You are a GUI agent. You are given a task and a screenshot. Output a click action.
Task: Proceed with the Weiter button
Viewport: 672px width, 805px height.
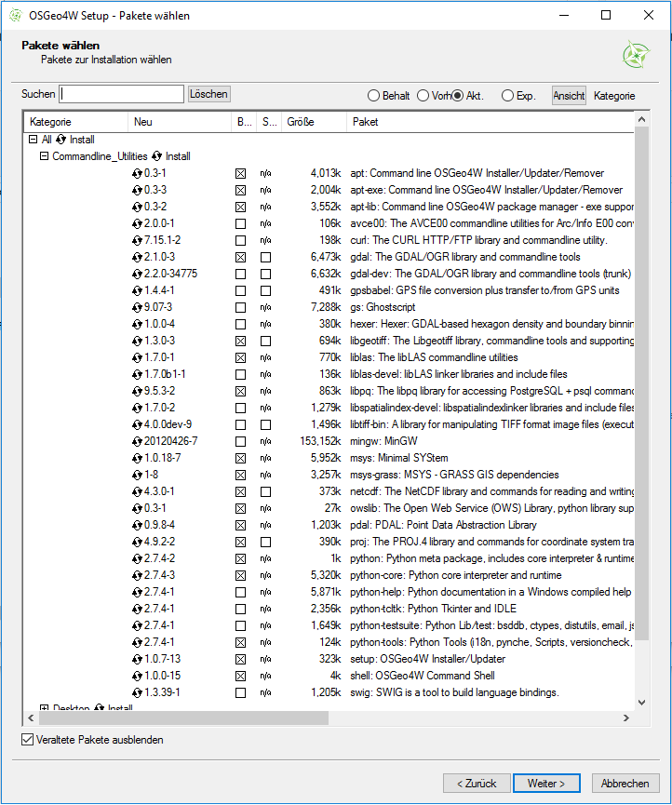[546, 784]
